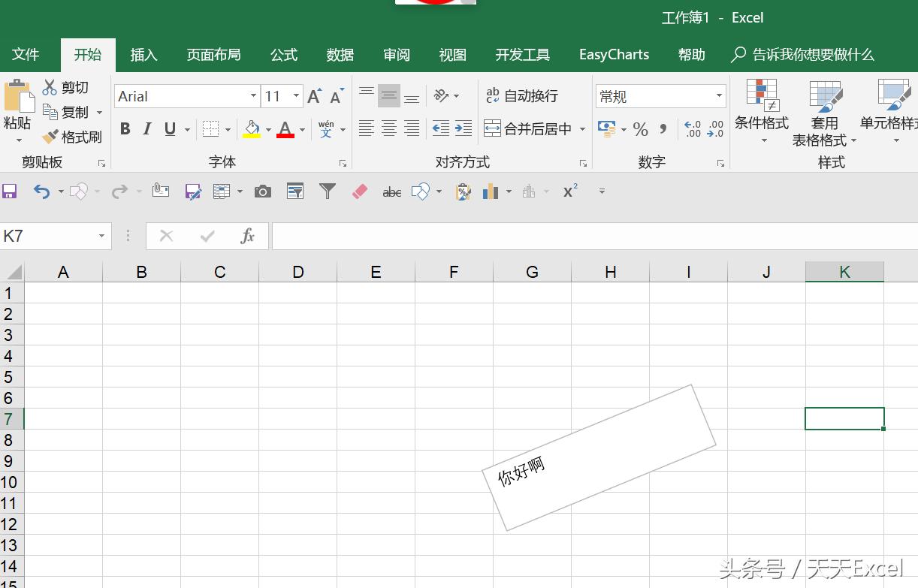Apply percent number style

coord(640,129)
